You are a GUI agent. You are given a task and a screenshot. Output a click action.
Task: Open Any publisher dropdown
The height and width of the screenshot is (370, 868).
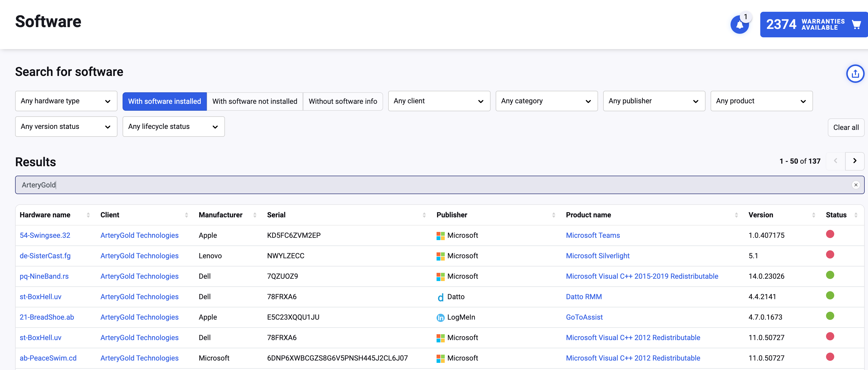[x=654, y=101]
